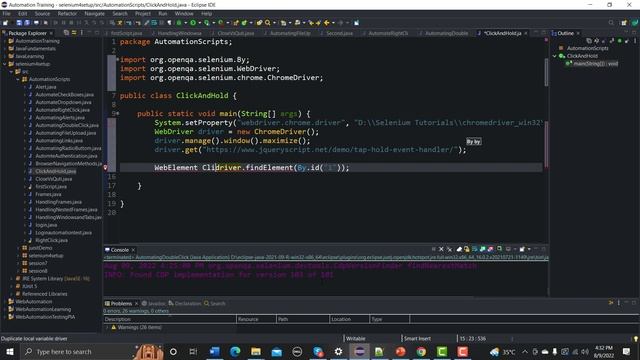Click the tip lightbulb in status bar

[x=636, y=339]
